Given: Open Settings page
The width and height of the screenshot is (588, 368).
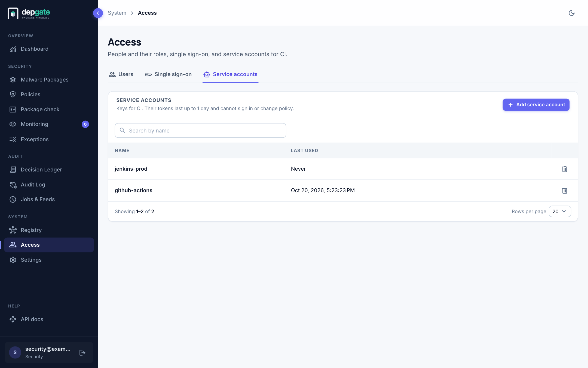Looking at the screenshot, I should tap(49, 260).
